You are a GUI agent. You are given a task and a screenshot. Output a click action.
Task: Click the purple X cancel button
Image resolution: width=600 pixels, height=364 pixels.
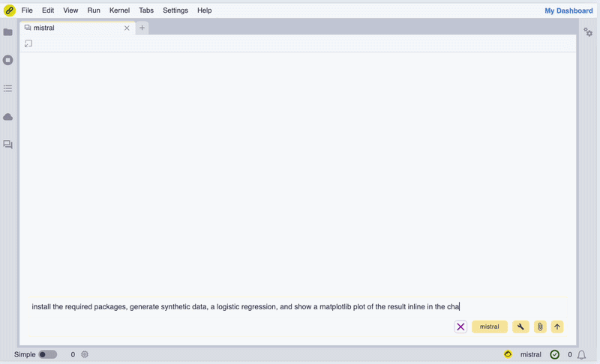[460, 327]
